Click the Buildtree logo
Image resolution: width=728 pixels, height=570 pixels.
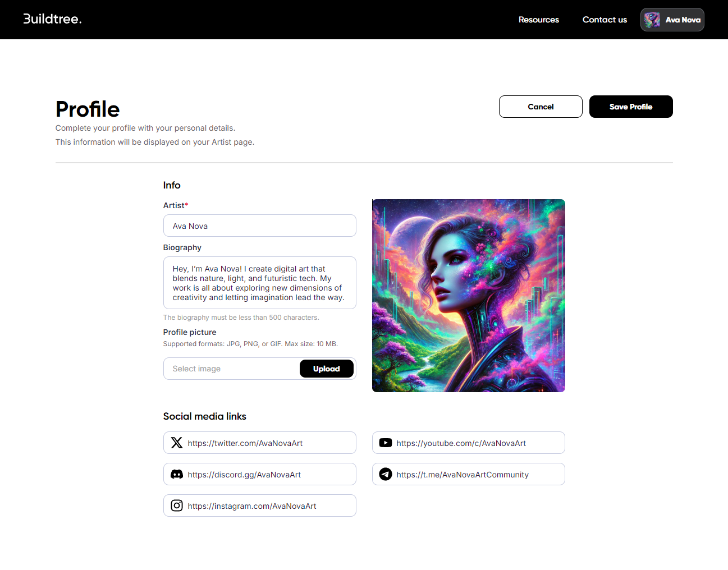[52, 19]
